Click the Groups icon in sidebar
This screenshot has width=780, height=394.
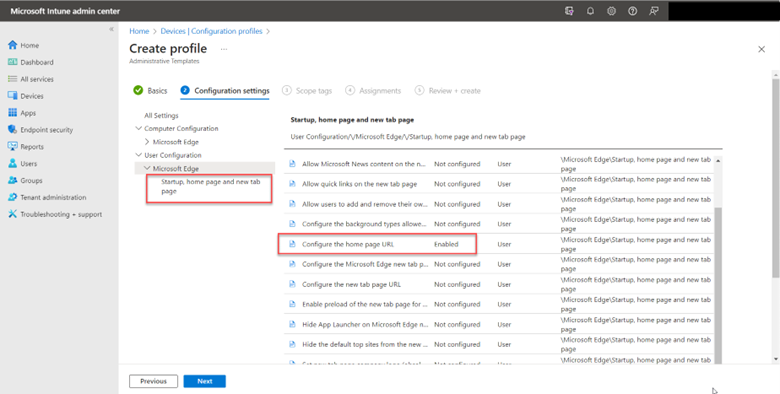coord(12,181)
